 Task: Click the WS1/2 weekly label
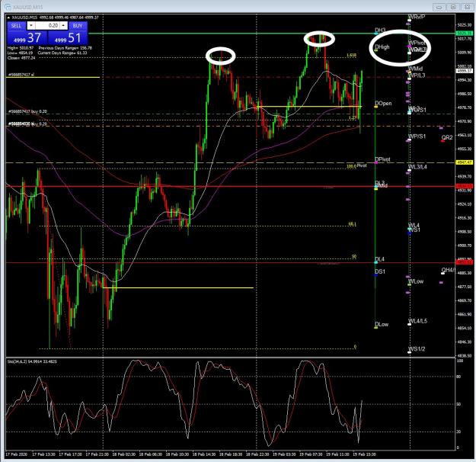417,349
